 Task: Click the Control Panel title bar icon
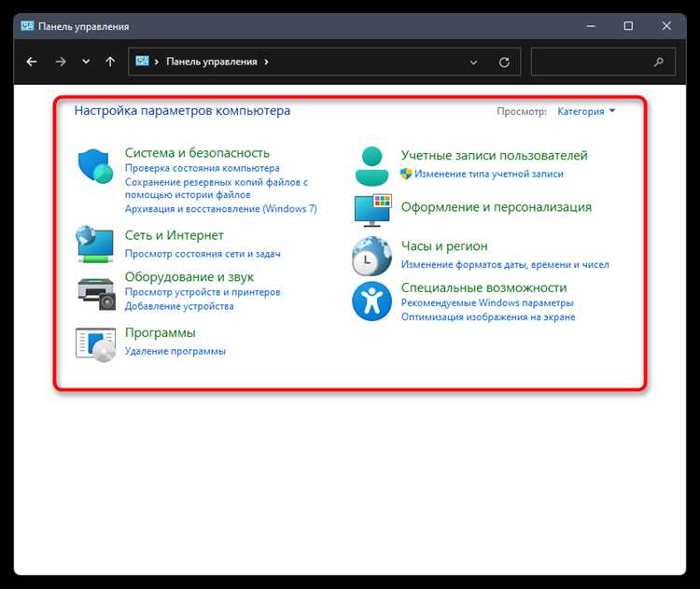[27, 26]
